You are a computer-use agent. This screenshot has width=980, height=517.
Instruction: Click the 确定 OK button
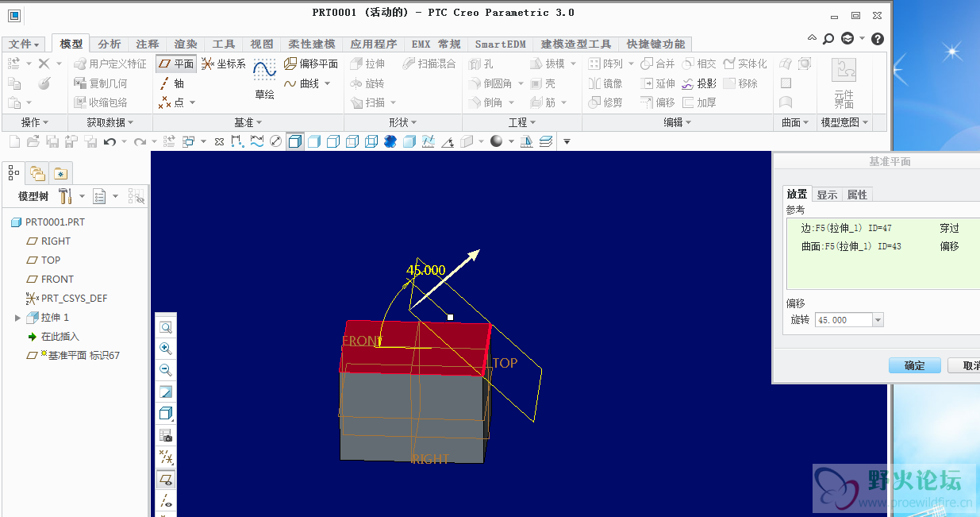coord(915,365)
